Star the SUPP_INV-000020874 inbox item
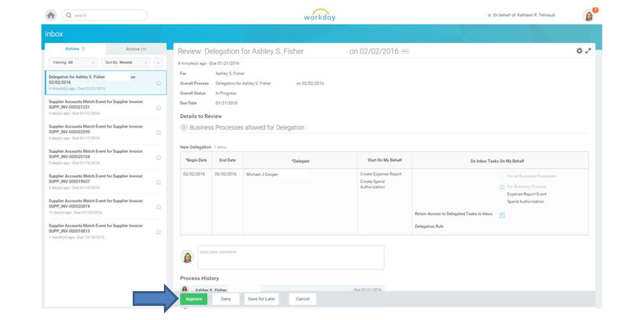This screenshot has height=320, width=644. click(x=158, y=207)
